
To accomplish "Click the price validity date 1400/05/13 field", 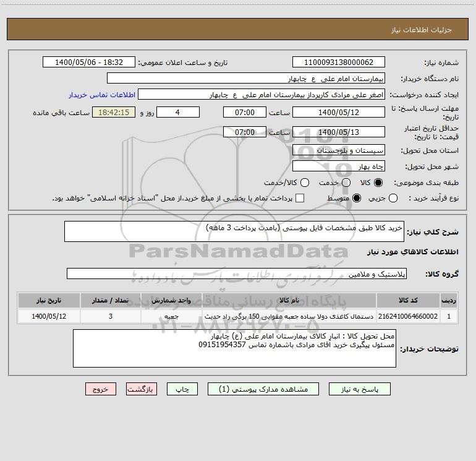I will 339,132.
